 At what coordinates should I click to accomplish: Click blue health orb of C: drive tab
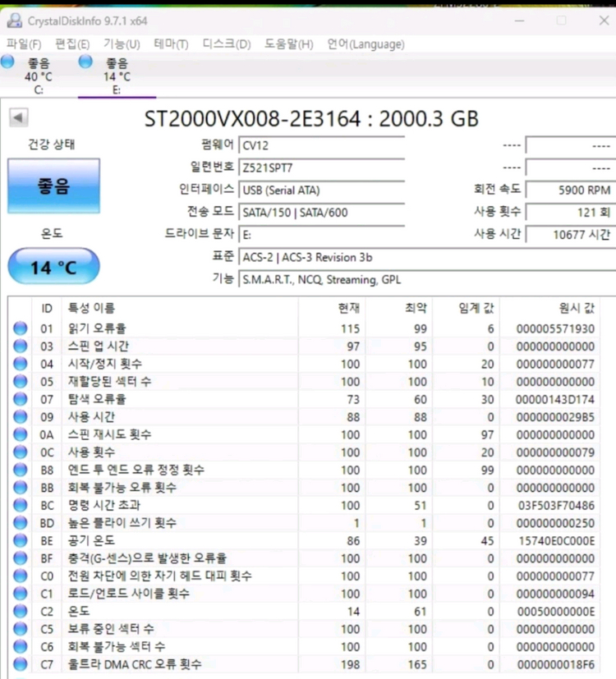[x=7, y=62]
